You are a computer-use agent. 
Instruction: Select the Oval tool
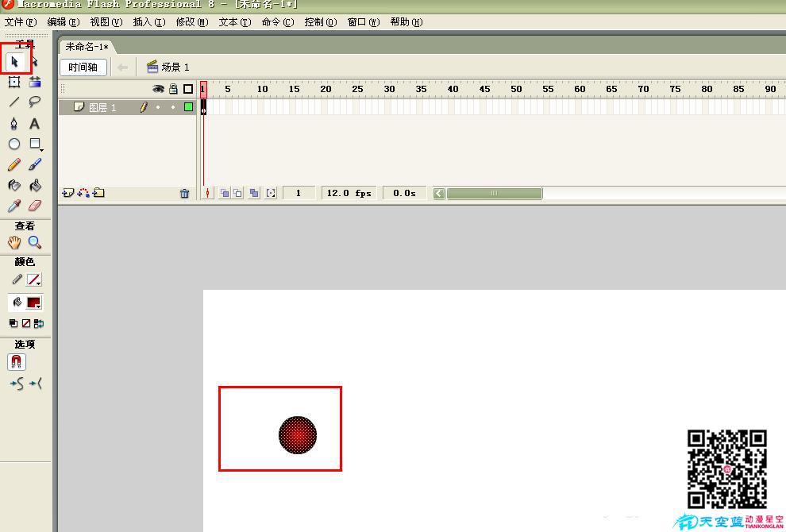click(14, 144)
